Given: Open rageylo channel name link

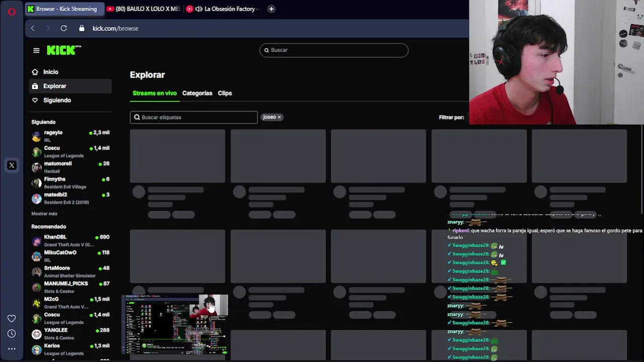Looking at the screenshot, I should point(53,132).
